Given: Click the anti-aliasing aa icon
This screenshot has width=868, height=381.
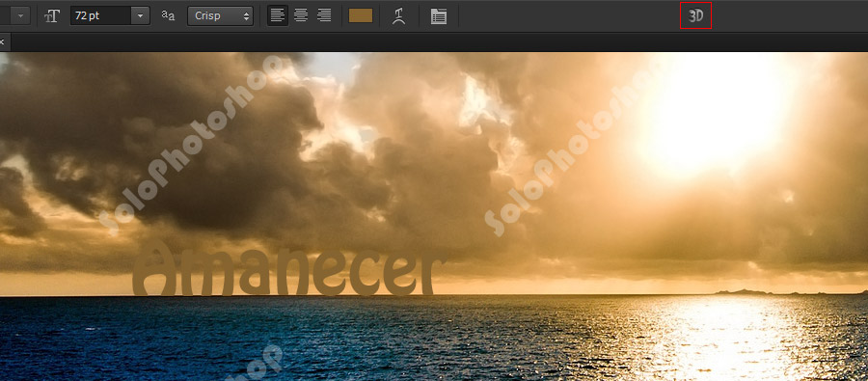Looking at the screenshot, I should point(168,15).
